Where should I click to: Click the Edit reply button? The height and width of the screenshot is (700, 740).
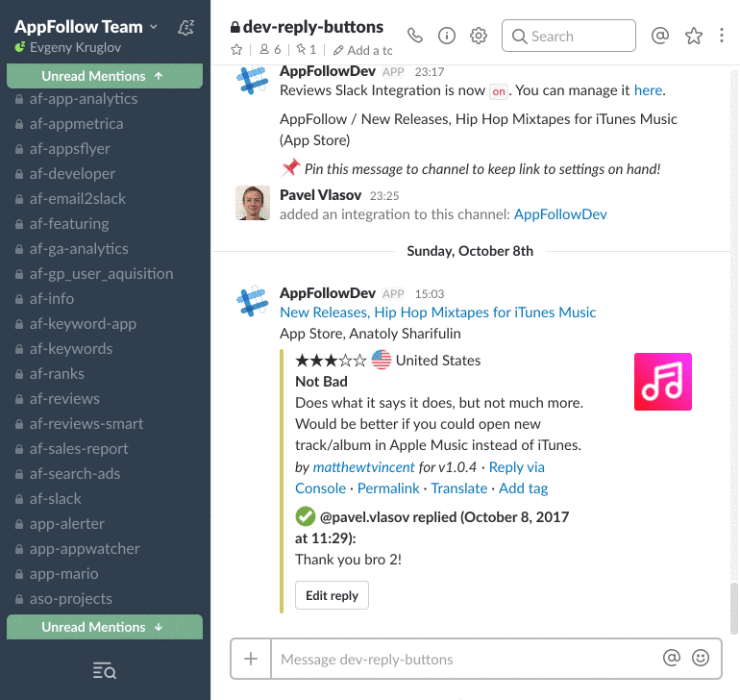pos(332,595)
